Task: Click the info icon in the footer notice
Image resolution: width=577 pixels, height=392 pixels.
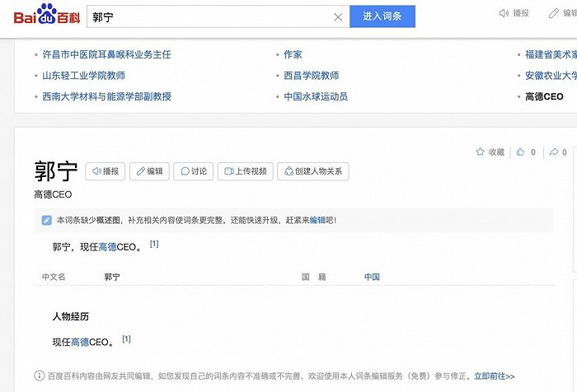Action: [39, 376]
